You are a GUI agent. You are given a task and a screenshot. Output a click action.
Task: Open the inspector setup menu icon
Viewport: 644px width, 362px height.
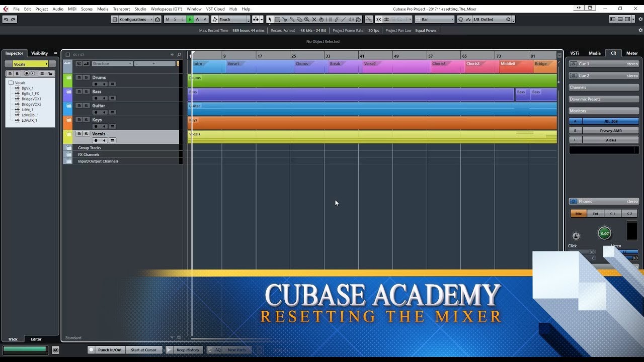pos(55,53)
